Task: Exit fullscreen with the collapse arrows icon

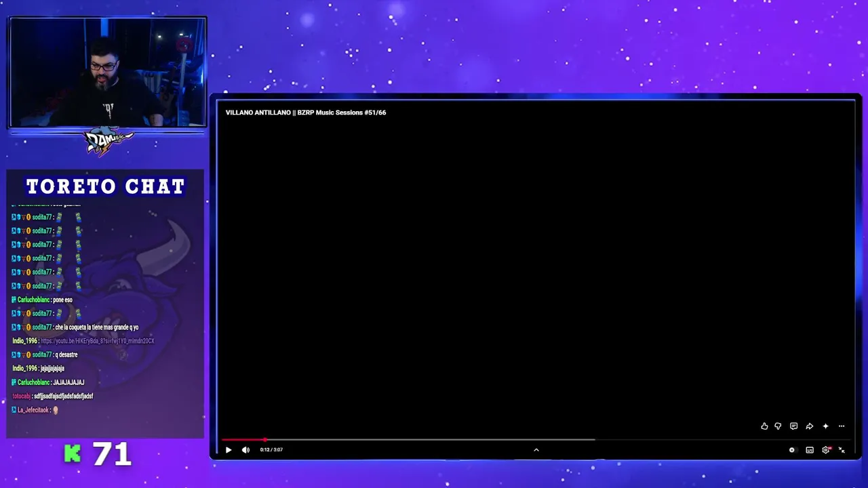Action: (x=842, y=450)
